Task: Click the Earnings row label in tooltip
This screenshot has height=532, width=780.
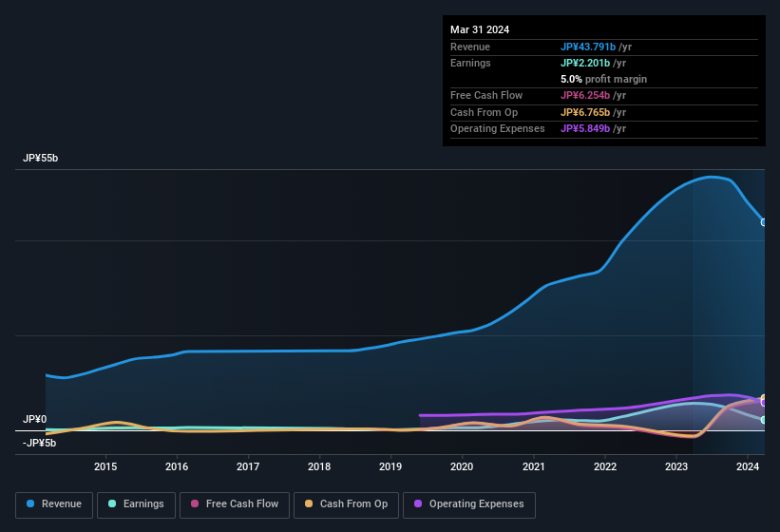Action: click(x=470, y=63)
